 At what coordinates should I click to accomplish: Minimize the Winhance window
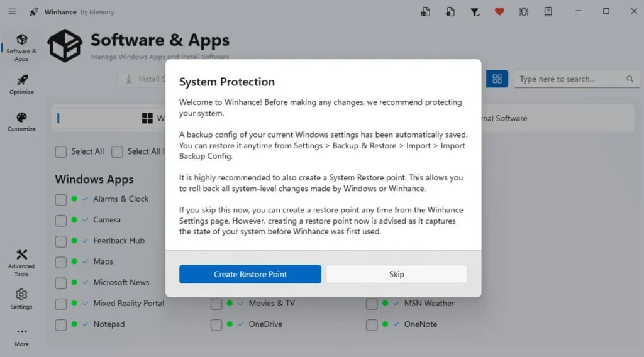579,11
